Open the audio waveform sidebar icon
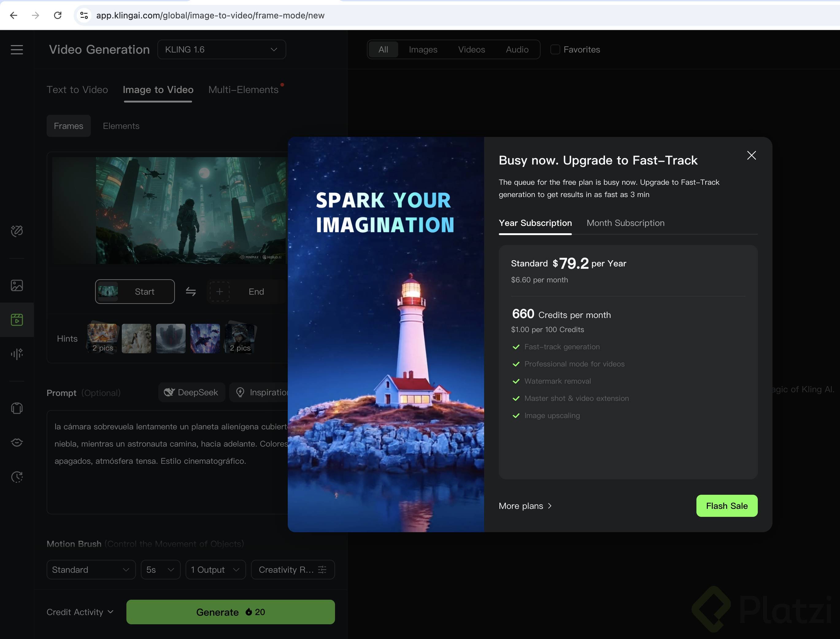Screen dimensions: 840x639 coord(17,354)
